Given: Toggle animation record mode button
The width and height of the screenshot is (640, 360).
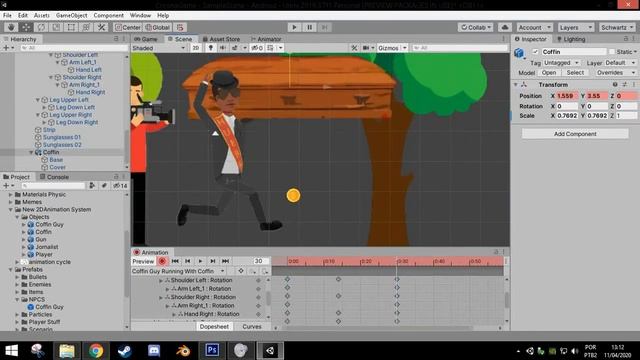Looking at the screenshot, I should 162,261.
